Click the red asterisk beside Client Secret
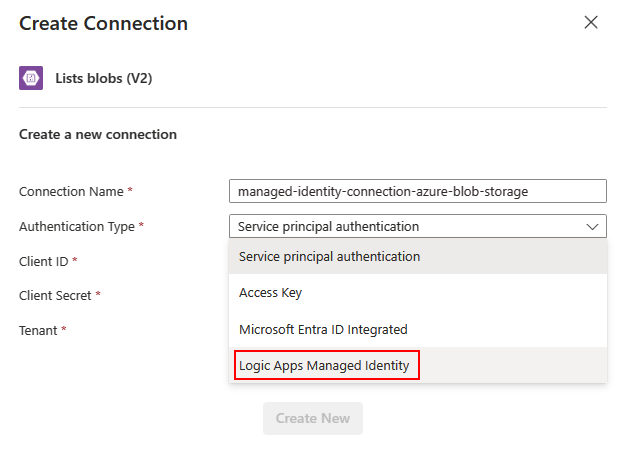The image size is (630, 450). [98, 296]
